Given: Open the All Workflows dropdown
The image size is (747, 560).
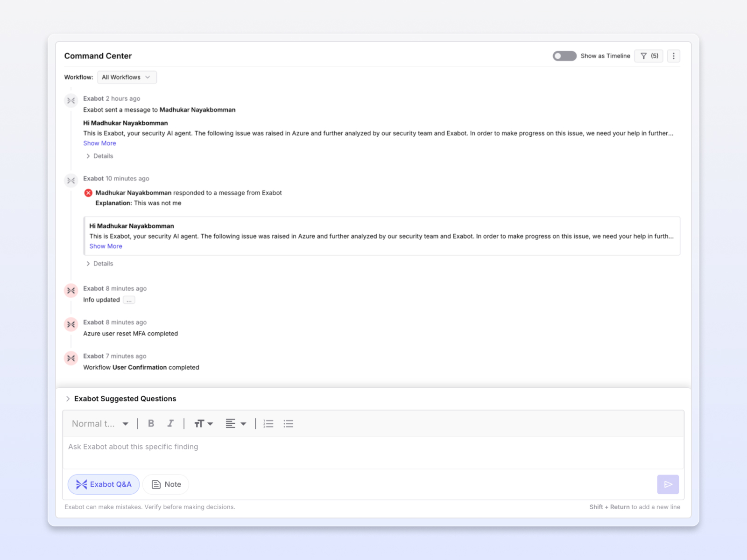Looking at the screenshot, I should pos(127,77).
